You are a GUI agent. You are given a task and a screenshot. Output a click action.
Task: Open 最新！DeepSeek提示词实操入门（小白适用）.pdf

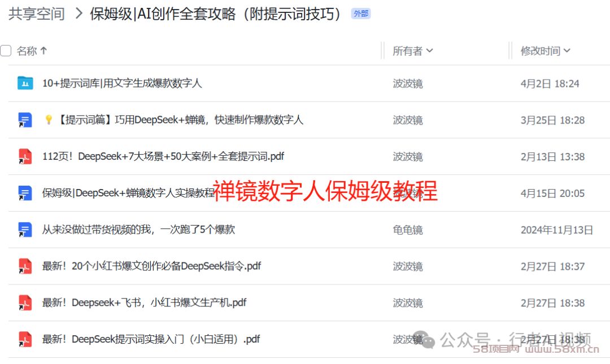[x=151, y=339]
